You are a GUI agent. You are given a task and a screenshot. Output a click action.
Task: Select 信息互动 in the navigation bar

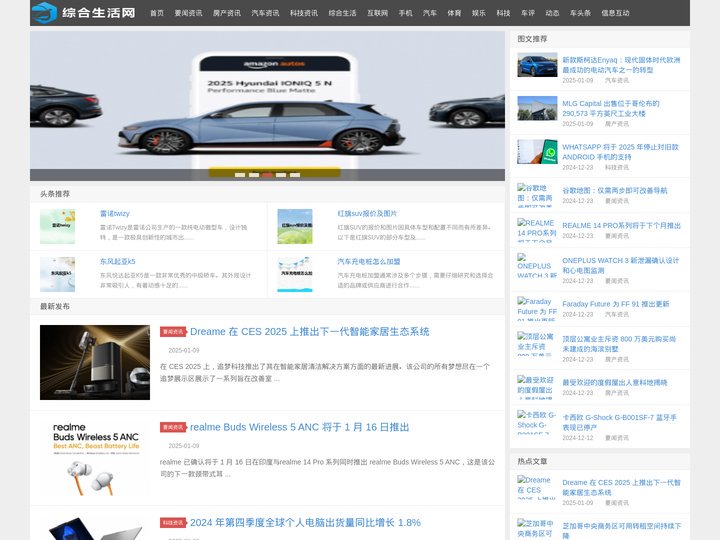pos(615,13)
